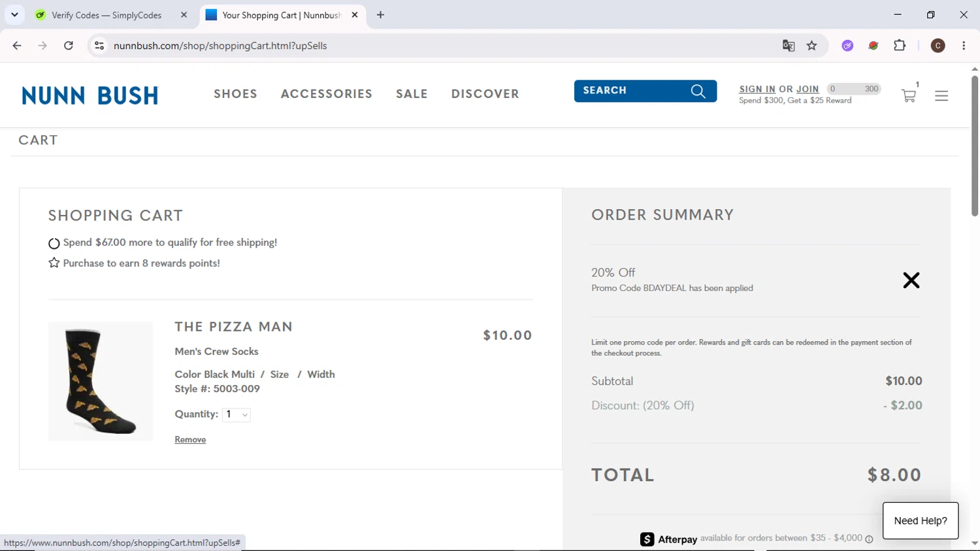Open the tab search dropdown arrow
The width and height of the screenshot is (980, 551).
point(14,15)
